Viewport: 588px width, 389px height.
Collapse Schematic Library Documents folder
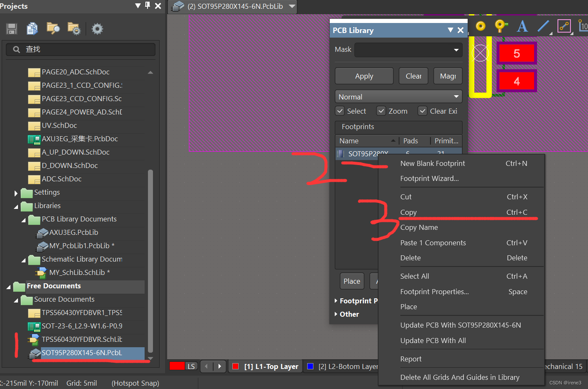tap(23, 260)
